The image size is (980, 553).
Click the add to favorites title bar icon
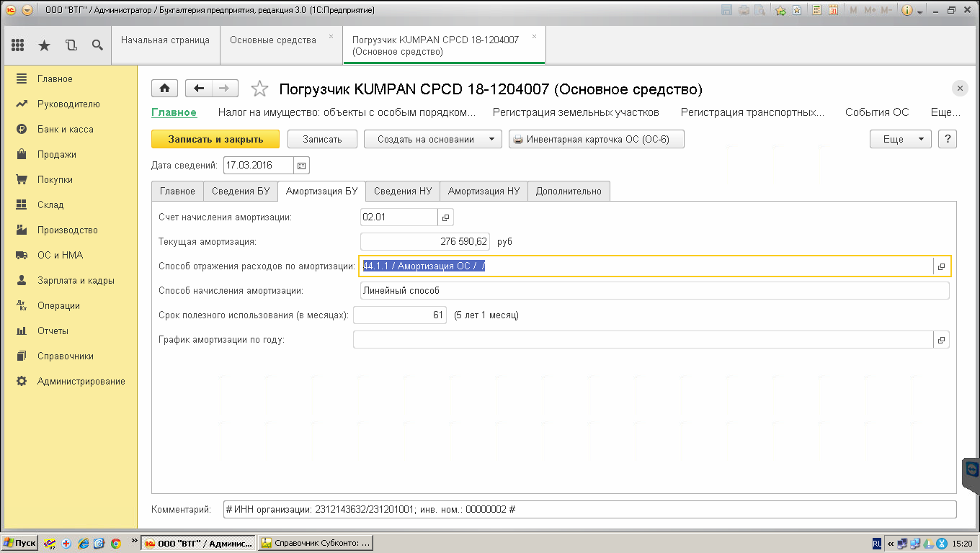(x=780, y=11)
